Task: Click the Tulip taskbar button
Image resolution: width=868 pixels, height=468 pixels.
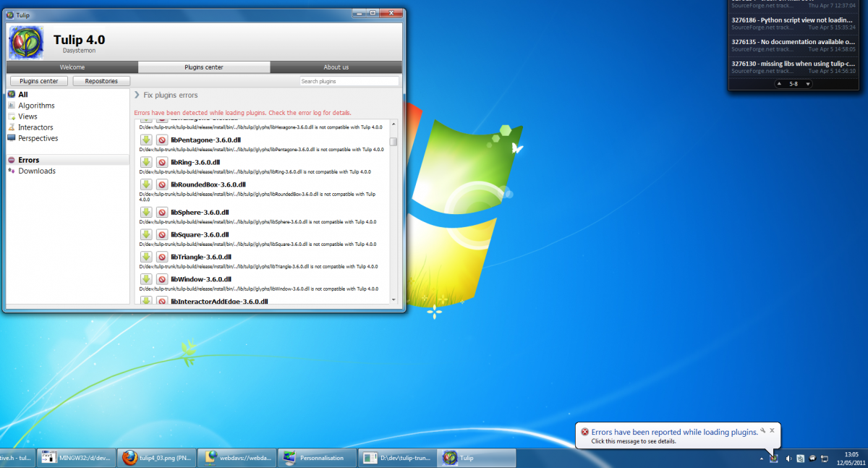Action: click(477, 458)
